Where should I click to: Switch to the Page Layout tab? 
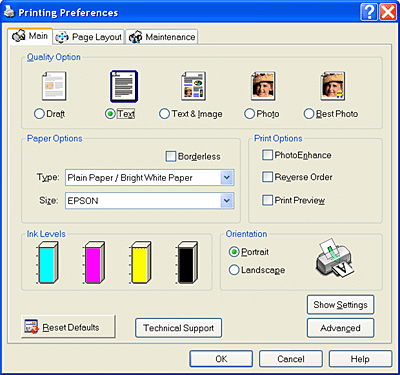(x=89, y=37)
